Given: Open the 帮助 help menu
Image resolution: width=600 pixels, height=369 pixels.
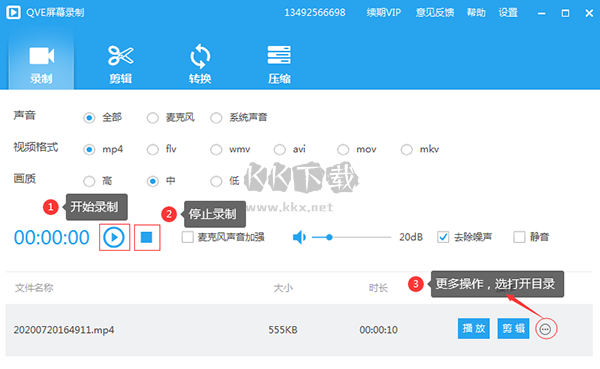Looking at the screenshot, I should point(476,13).
